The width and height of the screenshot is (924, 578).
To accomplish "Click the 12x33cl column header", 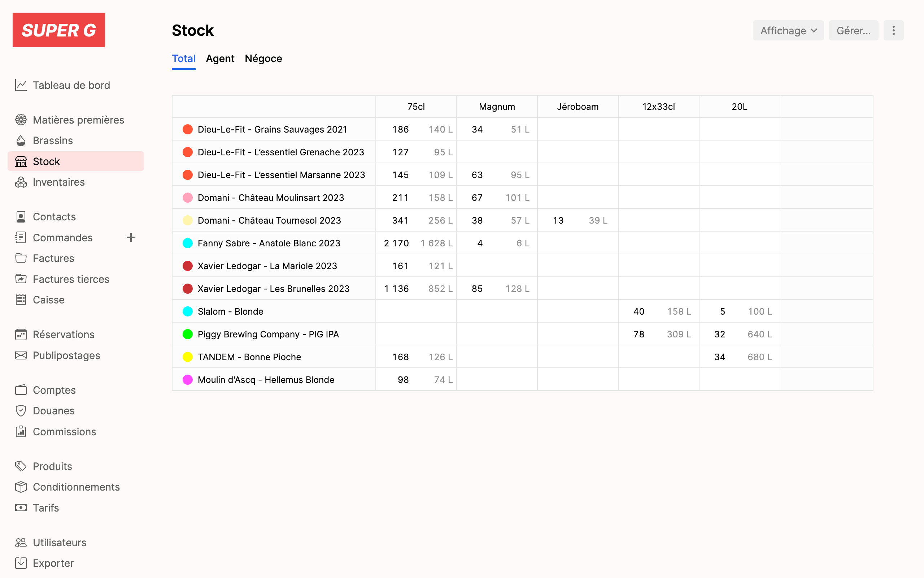I will (x=659, y=107).
